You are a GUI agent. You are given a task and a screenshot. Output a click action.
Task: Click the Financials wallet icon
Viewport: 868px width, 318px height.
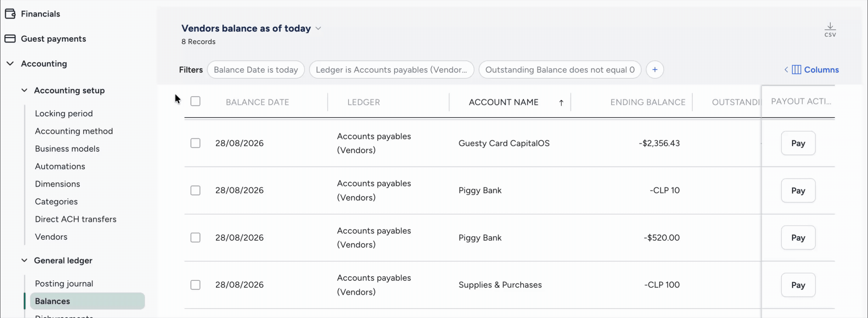pos(10,14)
